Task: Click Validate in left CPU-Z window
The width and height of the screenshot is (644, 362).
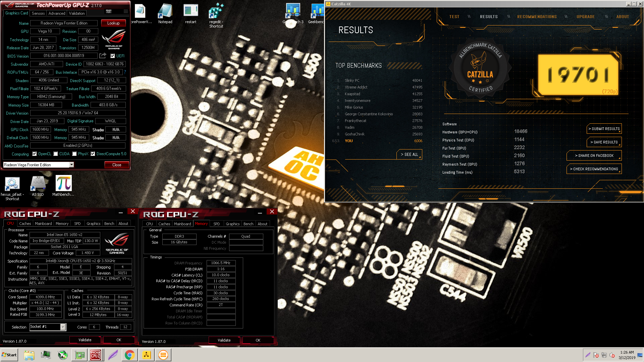Action: tap(85, 340)
